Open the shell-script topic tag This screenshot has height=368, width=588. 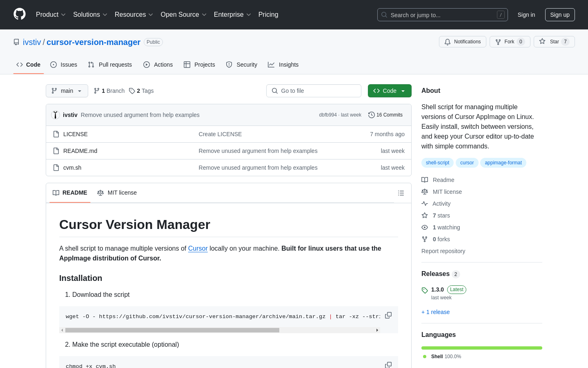point(437,163)
